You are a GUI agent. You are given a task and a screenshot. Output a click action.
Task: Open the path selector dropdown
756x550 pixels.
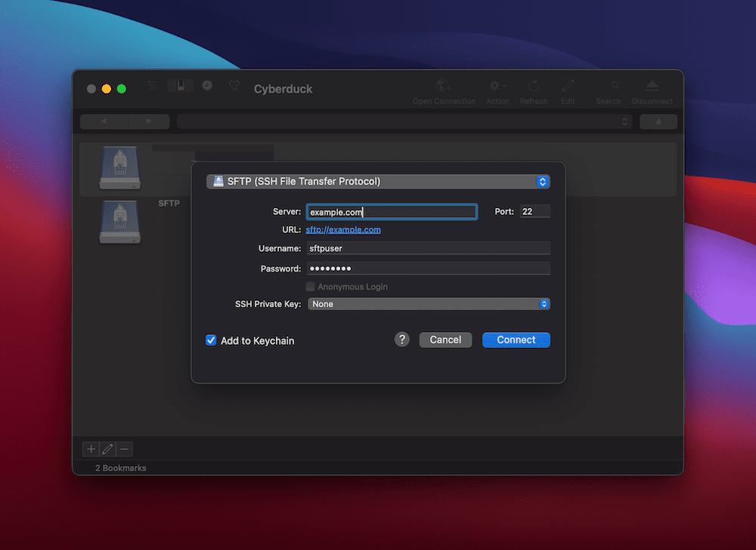point(405,122)
